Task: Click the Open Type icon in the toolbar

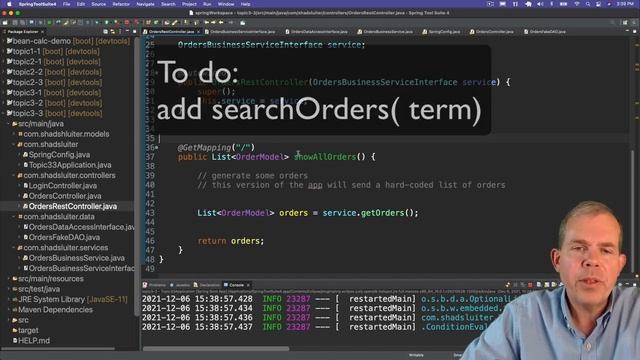Action: click(167, 22)
